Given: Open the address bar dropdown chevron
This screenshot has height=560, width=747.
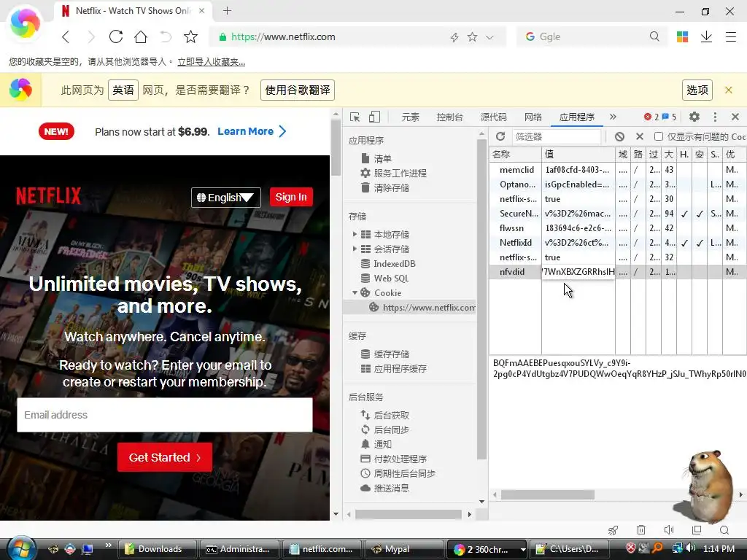Looking at the screenshot, I should coord(489,37).
